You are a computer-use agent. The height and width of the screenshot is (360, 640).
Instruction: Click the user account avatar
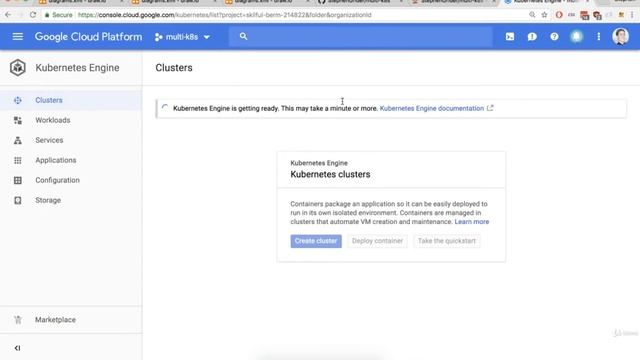pyautogui.click(x=620, y=37)
